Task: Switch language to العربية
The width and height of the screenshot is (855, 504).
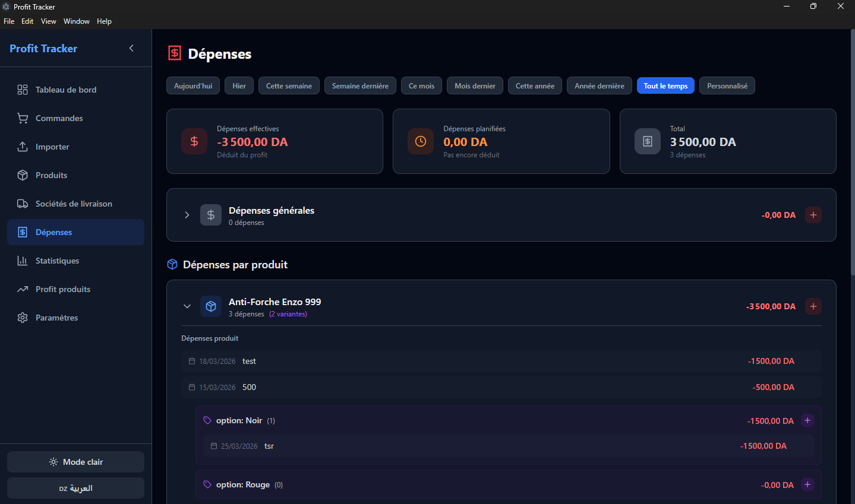Action: [75, 488]
